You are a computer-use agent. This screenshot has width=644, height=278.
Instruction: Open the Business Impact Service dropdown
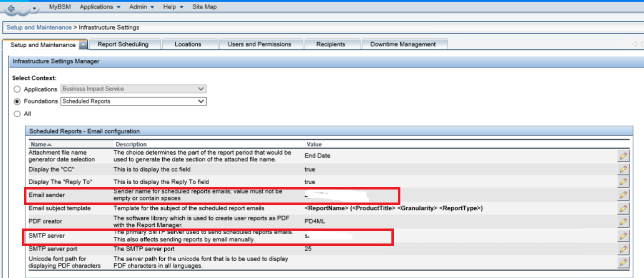click(x=133, y=88)
